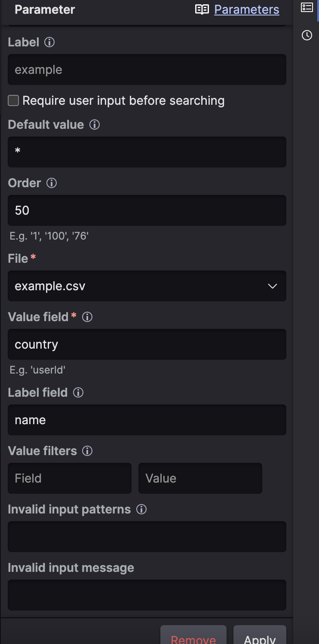This screenshot has width=319, height=644.
Task: Click the Default value info icon
Action: (x=95, y=125)
